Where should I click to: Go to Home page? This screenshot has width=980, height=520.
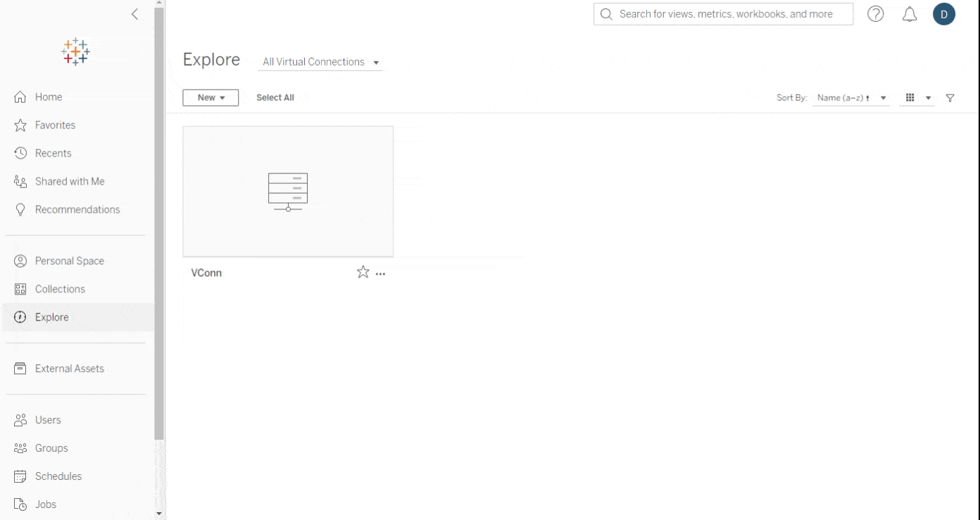coord(49,97)
